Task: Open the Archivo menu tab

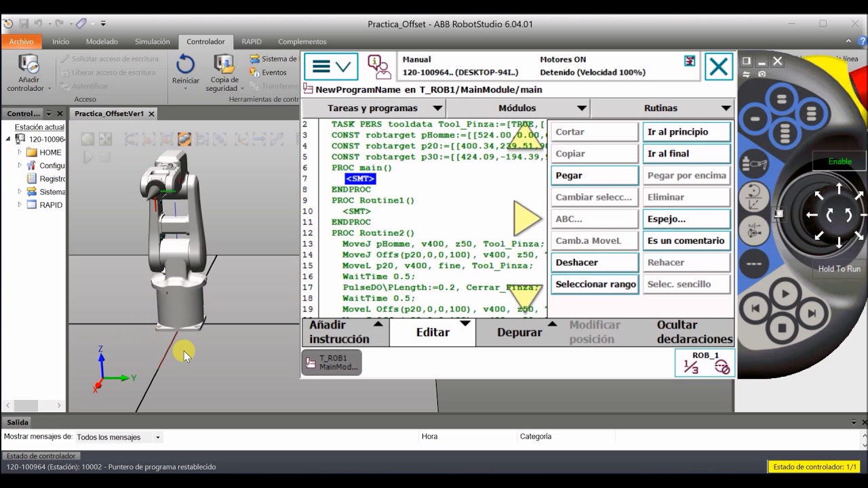Action: point(21,42)
